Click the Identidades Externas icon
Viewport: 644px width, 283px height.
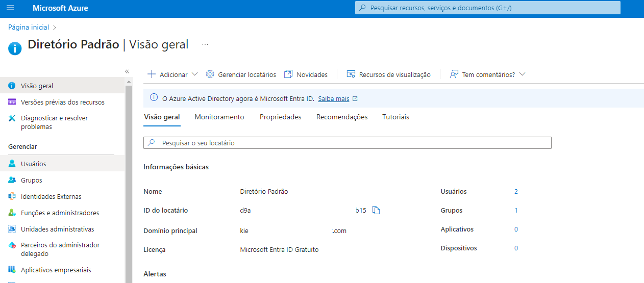tap(12, 196)
